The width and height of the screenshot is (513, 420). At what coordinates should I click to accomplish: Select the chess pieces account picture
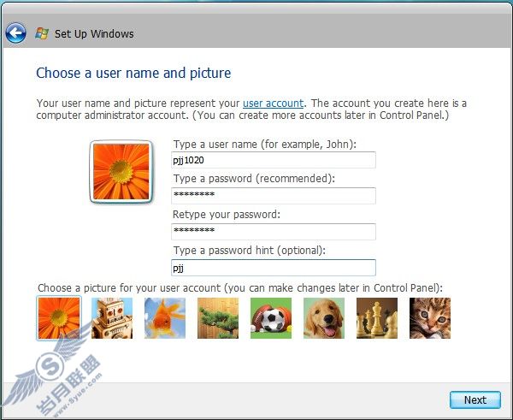(x=377, y=318)
